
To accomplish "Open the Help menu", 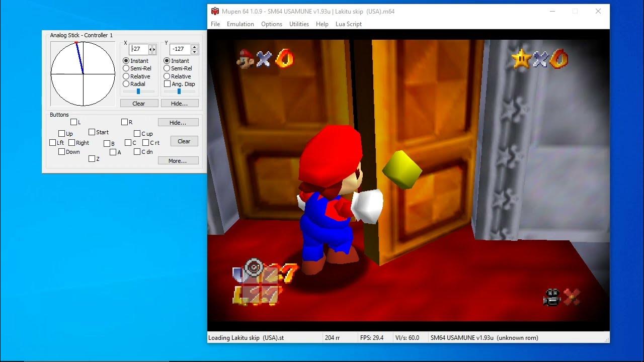I will click(x=322, y=24).
